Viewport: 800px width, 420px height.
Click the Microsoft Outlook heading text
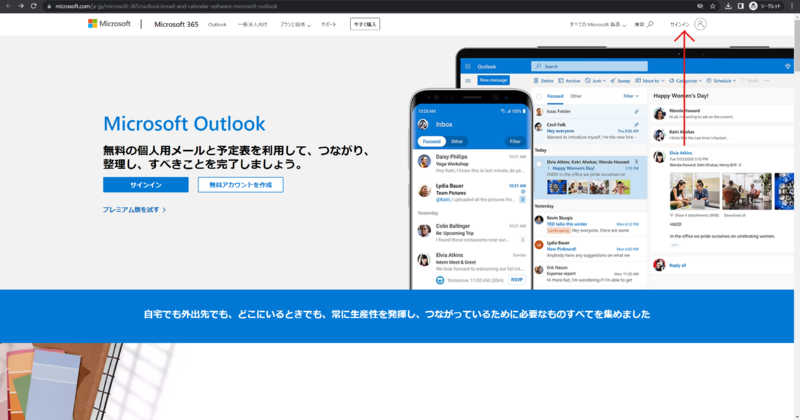184,123
